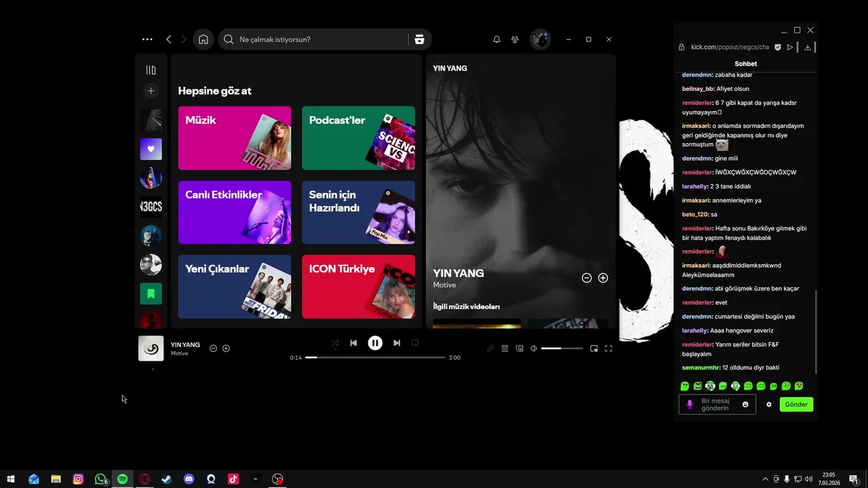Adjust the Spotify volume slider
868x488 pixels.
click(562, 348)
